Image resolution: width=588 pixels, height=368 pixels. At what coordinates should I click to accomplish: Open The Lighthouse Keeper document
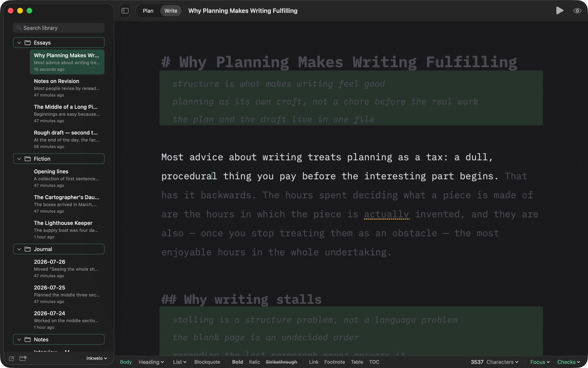pyautogui.click(x=67, y=230)
